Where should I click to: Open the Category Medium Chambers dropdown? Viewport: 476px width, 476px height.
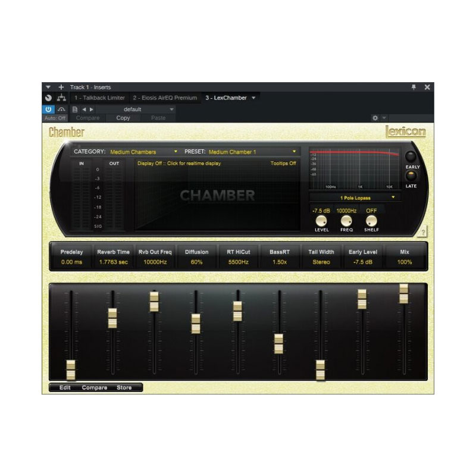tap(143, 152)
